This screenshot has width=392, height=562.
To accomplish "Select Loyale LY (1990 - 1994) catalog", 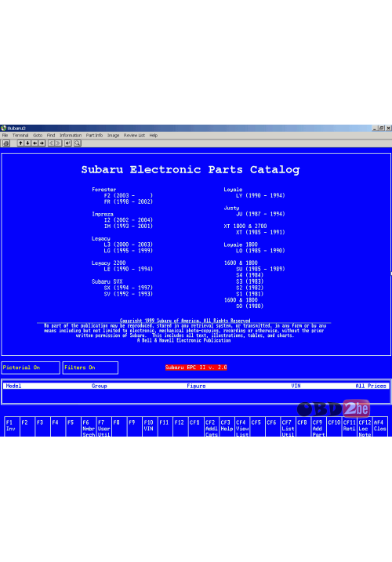I will [260, 196].
